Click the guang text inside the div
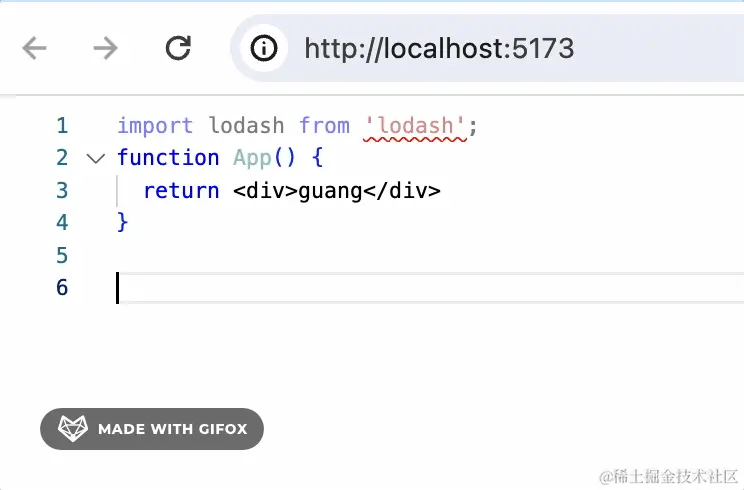Viewport: 744px width, 490px height. [x=330, y=192]
